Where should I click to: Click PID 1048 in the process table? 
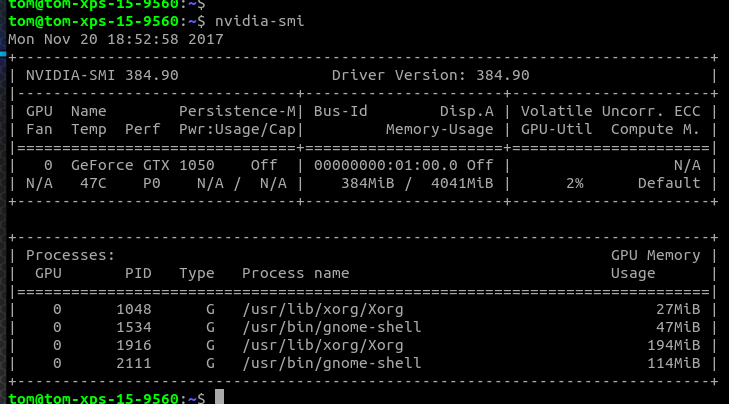pos(133,309)
